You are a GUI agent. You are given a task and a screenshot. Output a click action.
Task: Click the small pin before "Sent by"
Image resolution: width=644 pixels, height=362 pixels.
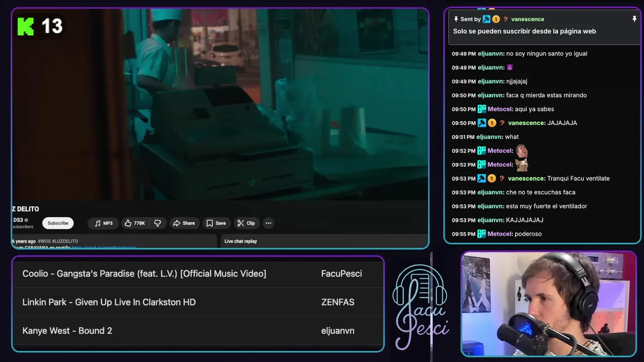[x=456, y=19]
